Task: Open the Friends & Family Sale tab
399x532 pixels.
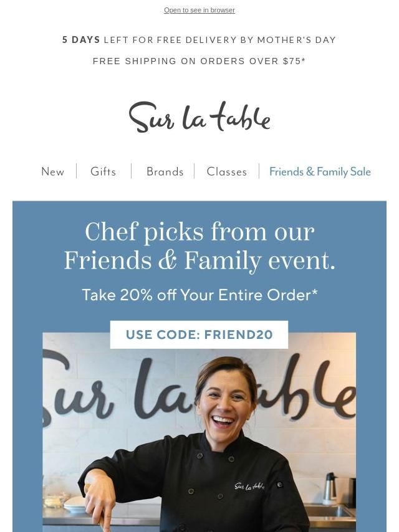Action: (x=320, y=172)
